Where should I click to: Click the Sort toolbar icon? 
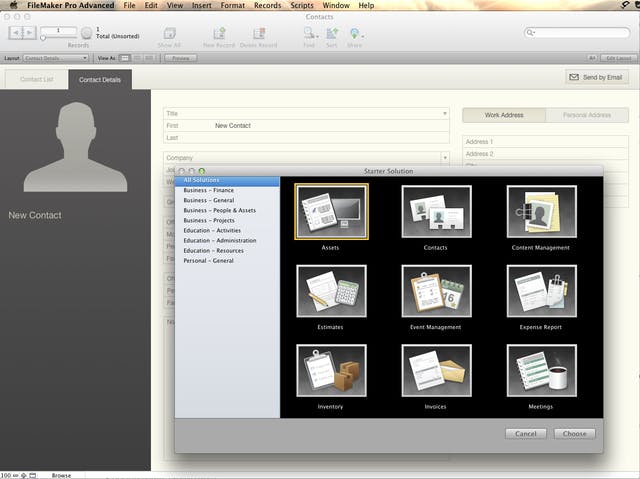point(332,33)
